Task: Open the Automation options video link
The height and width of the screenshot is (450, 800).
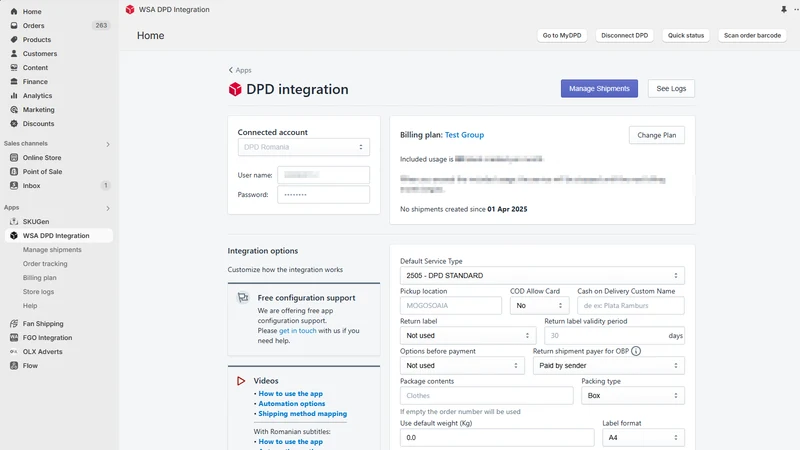Action: click(x=291, y=404)
